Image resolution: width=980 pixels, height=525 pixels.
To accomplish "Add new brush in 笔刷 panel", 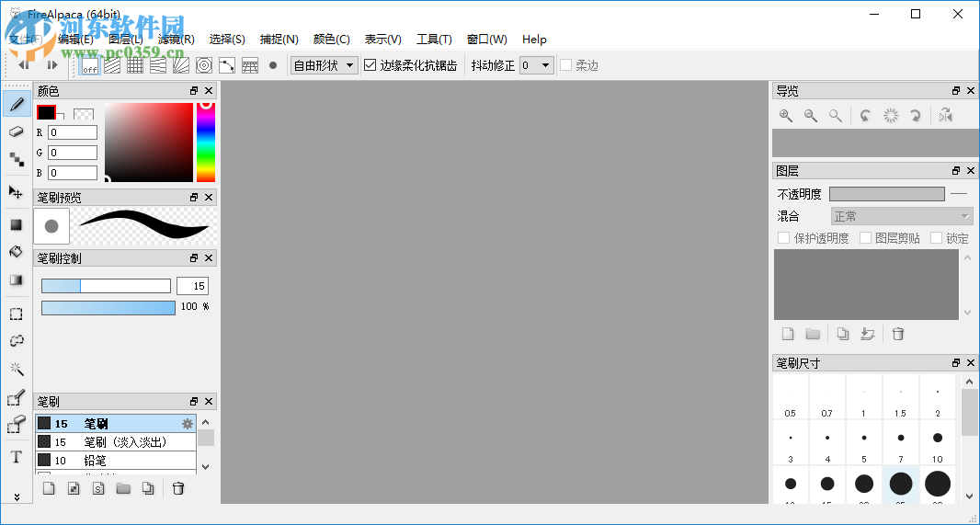I will point(49,488).
